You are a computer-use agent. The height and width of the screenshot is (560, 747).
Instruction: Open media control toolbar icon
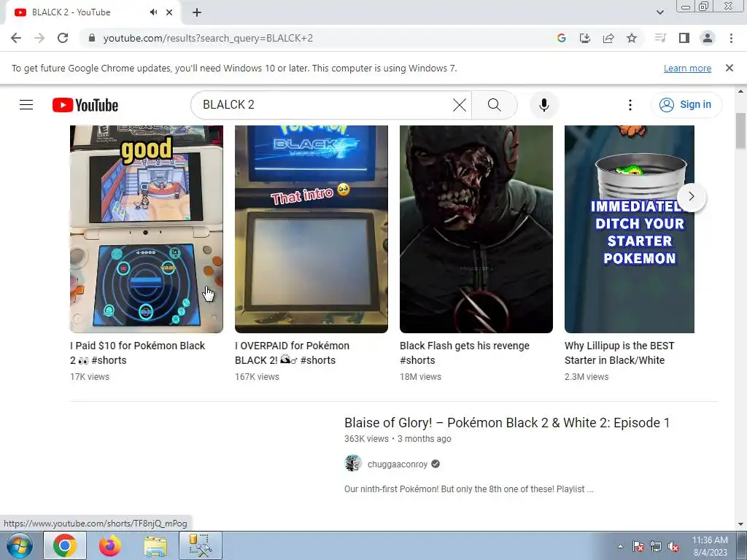660,38
